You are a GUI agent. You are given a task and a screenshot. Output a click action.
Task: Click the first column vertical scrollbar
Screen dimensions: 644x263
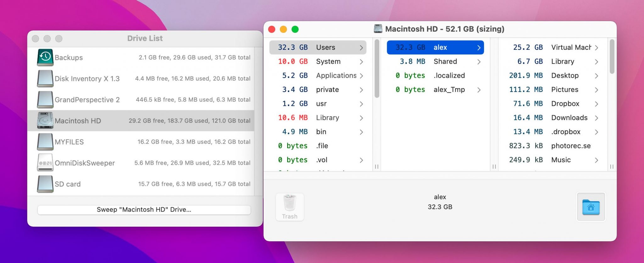click(377, 68)
